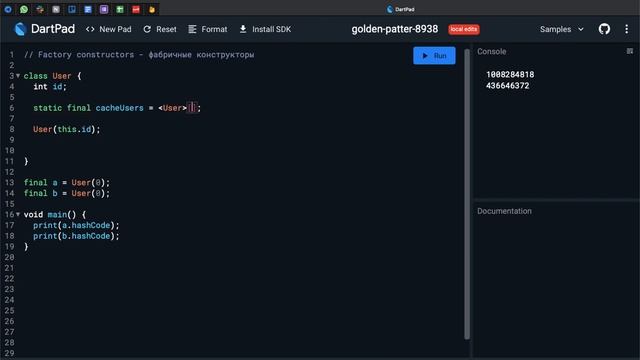Click console output 1008284818

pos(510,75)
